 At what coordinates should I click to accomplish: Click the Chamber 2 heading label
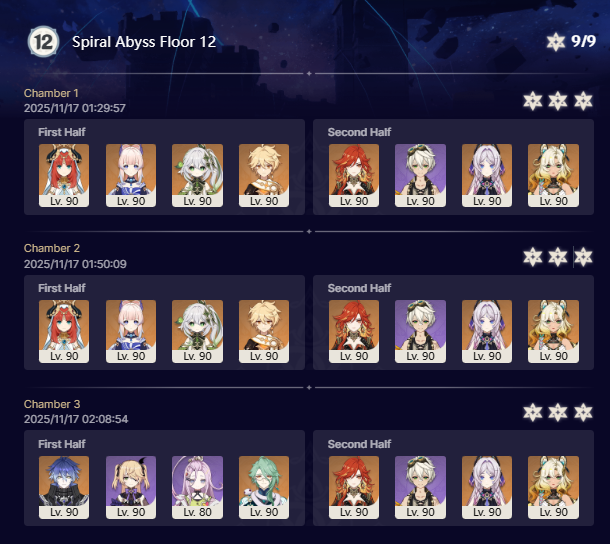[x=52, y=248]
